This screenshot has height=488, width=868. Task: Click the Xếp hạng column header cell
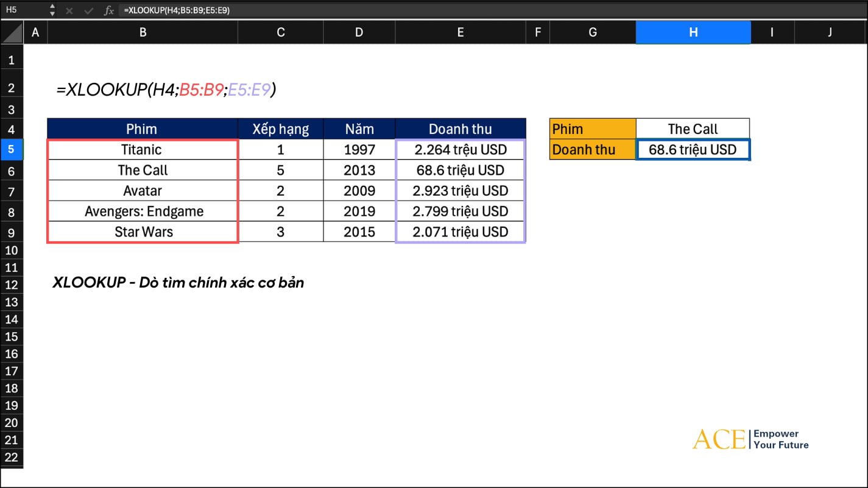click(x=280, y=129)
